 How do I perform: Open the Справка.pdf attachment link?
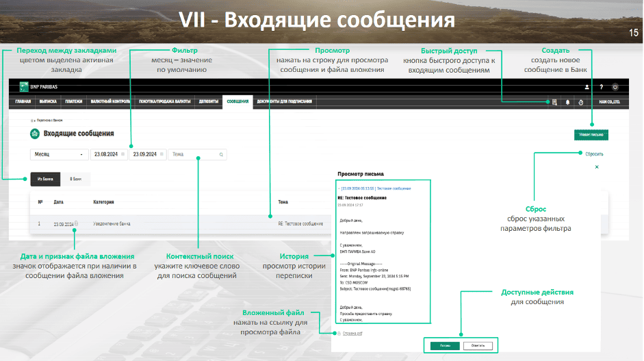coord(352,334)
